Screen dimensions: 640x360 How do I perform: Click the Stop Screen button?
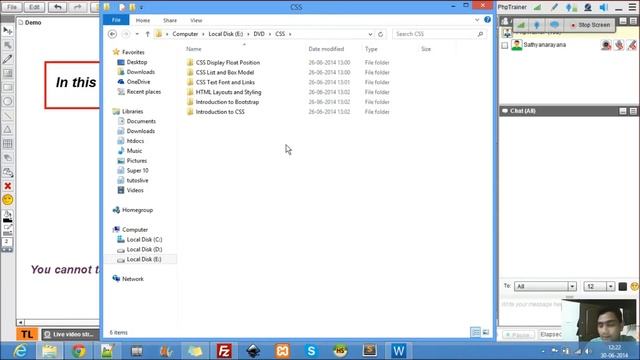pos(590,25)
